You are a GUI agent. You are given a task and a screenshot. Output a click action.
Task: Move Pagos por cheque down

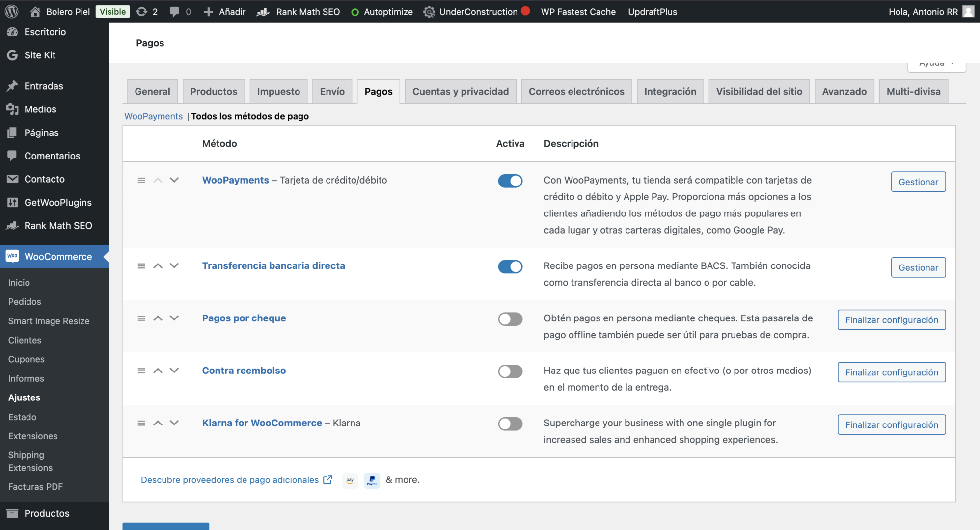(174, 318)
